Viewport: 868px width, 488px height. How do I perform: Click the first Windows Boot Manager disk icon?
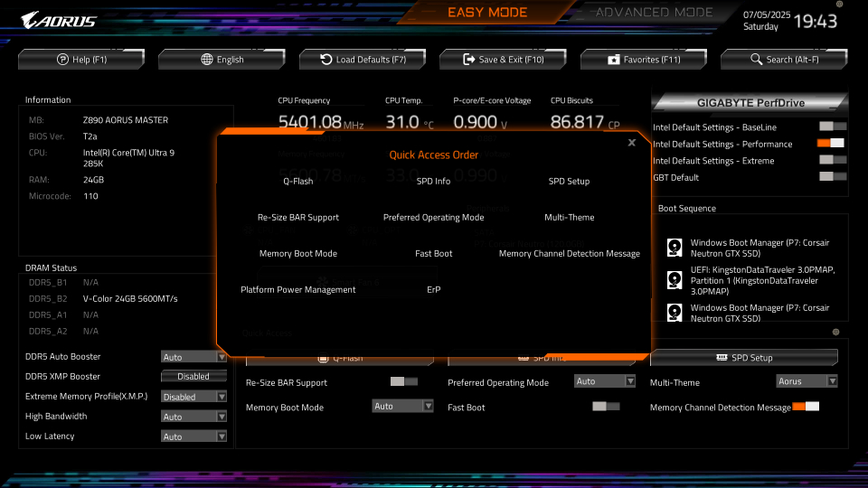(x=675, y=248)
